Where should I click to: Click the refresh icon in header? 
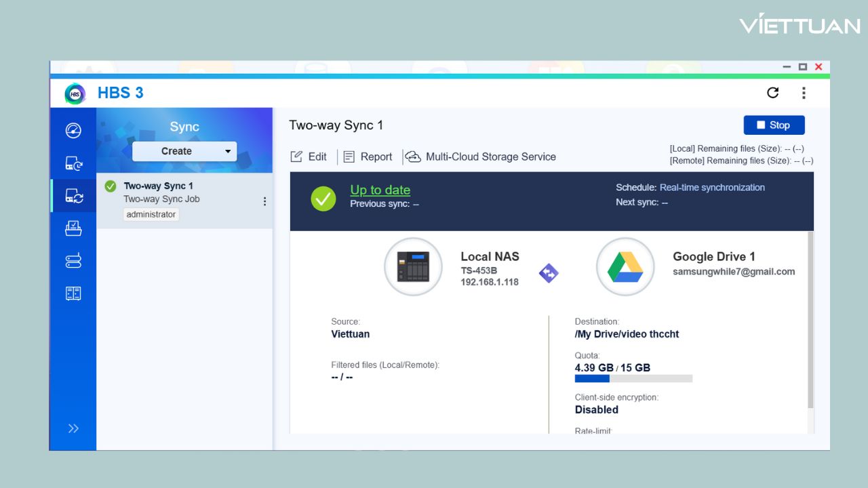coord(772,93)
